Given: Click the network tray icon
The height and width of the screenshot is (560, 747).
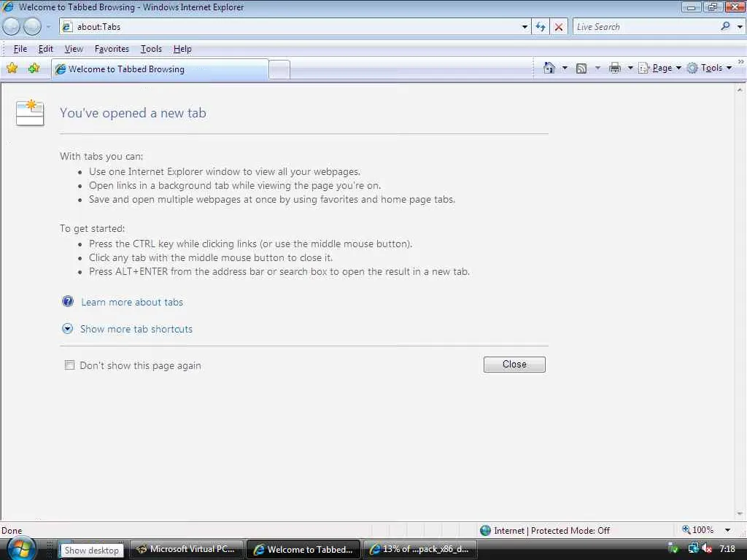Looking at the screenshot, I should 693,548.
